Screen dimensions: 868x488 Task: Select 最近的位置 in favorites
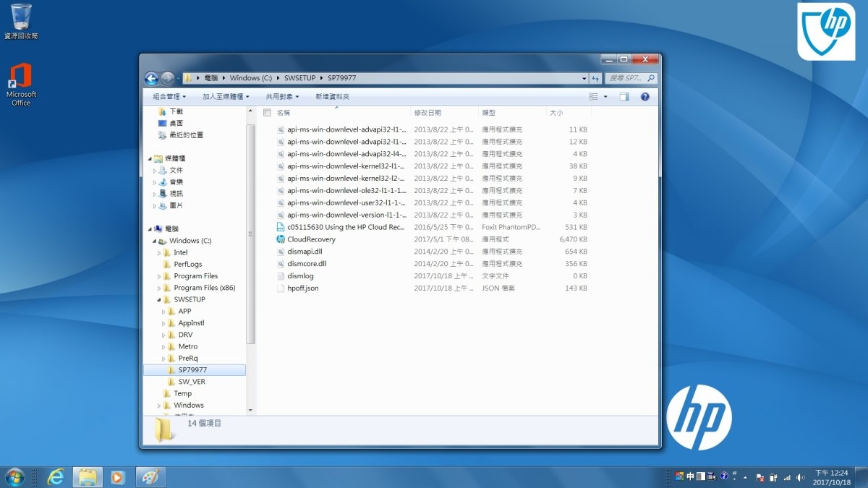coord(186,135)
